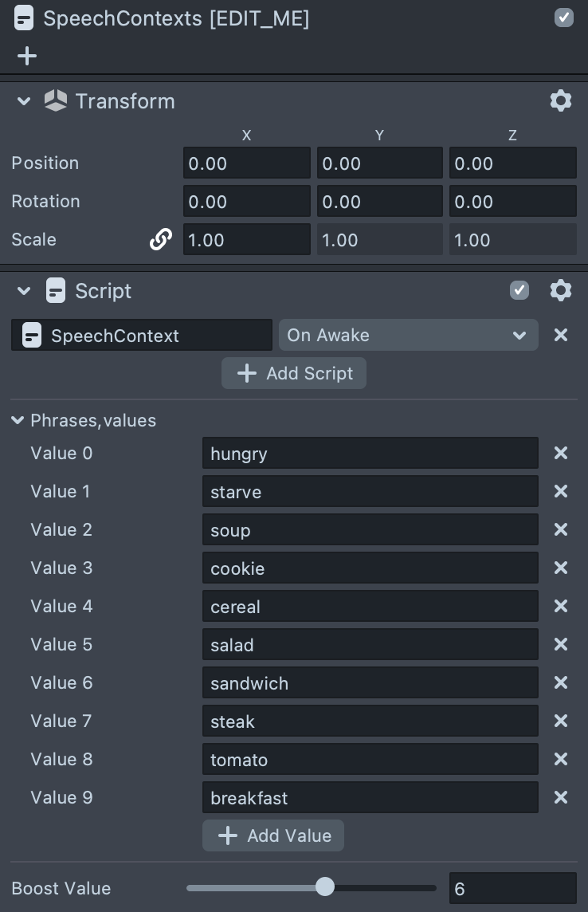This screenshot has height=912, width=588.
Task: Delete the 'breakfast' phrase value
Action: tap(561, 798)
